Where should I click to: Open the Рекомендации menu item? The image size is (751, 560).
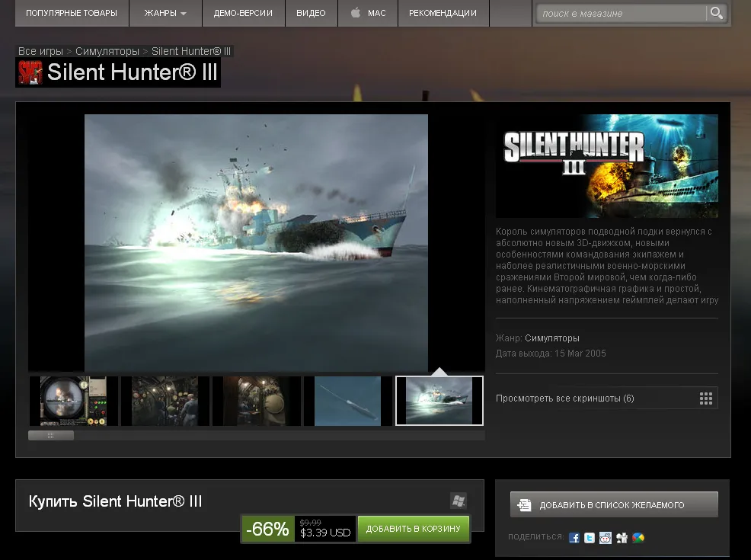coord(443,13)
